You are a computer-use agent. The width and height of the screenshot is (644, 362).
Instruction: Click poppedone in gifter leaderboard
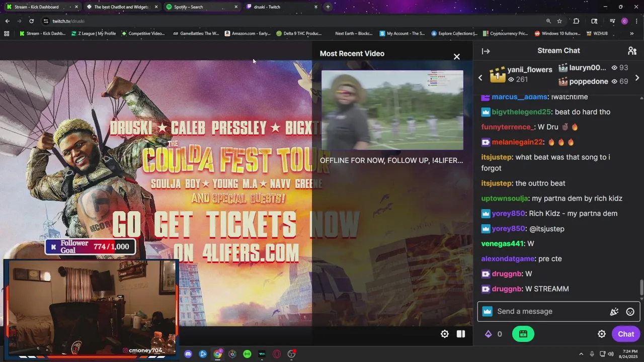(589, 81)
